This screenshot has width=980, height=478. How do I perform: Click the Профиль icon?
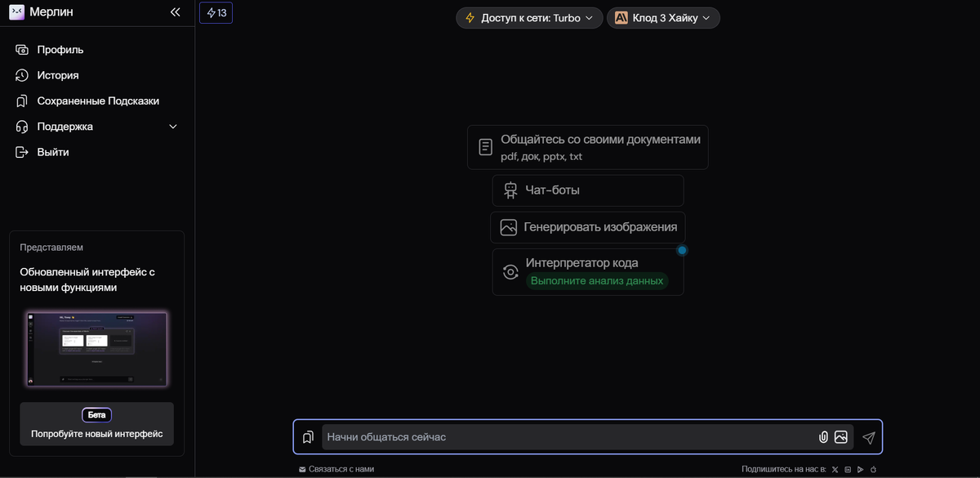(22, 50)
